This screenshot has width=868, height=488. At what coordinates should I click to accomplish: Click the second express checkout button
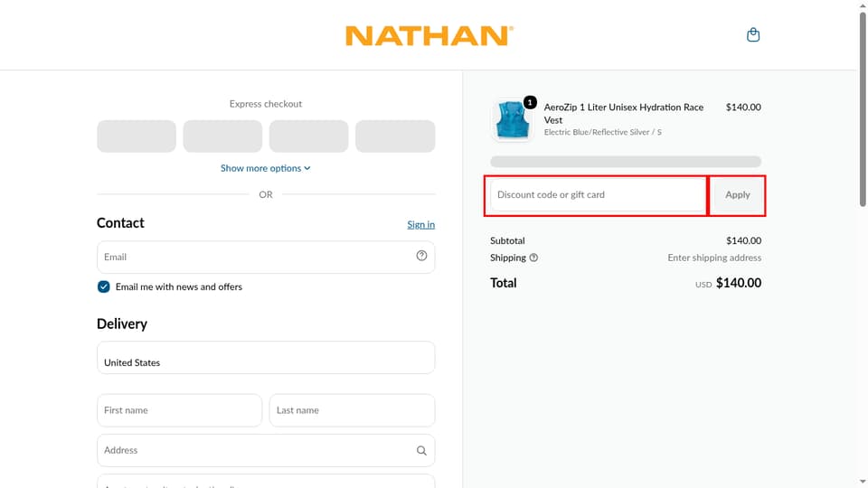pos(222,136)
